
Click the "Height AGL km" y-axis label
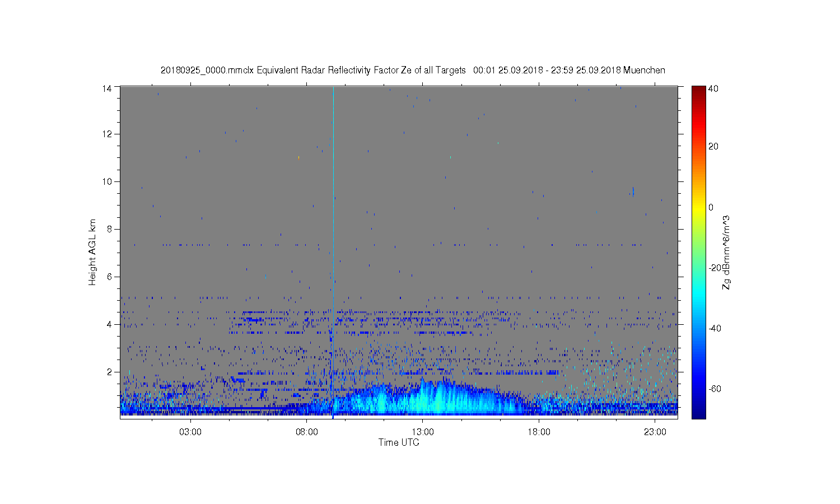(92, 253)
